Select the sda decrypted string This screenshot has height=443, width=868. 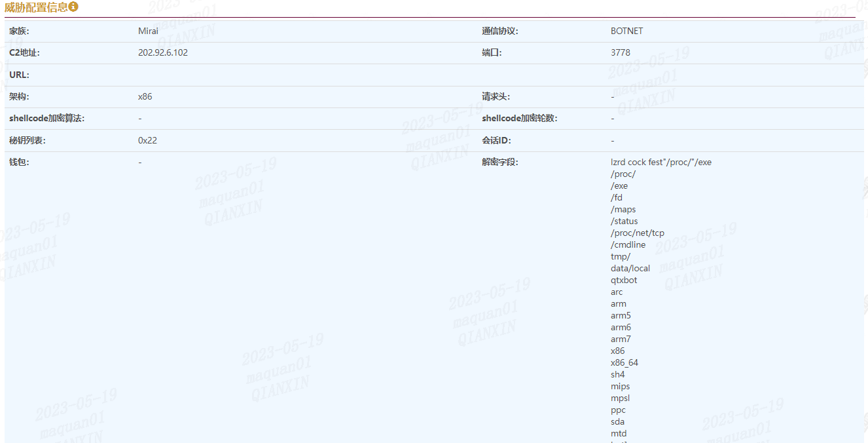click(618, 421)
